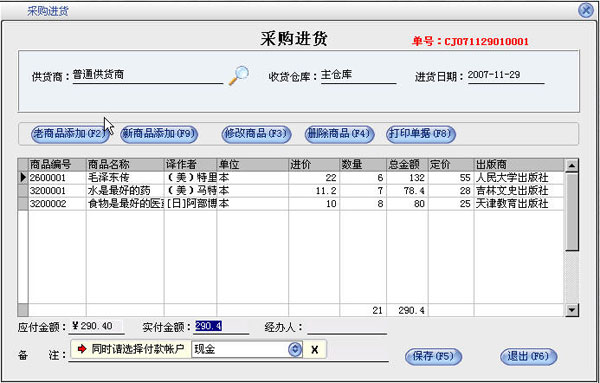Click table scrollbar down arrow
The image size is (600, 383).
(x=572, y=310)
